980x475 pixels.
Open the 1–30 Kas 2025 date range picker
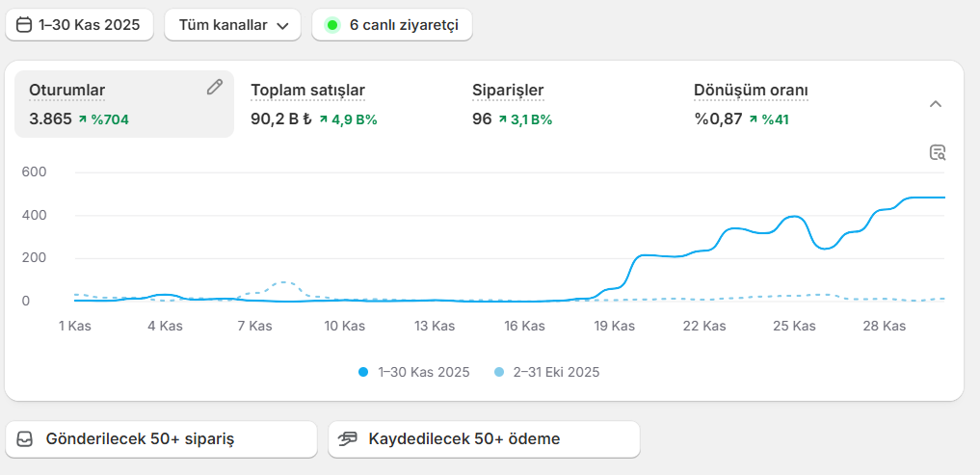(79, 25)
